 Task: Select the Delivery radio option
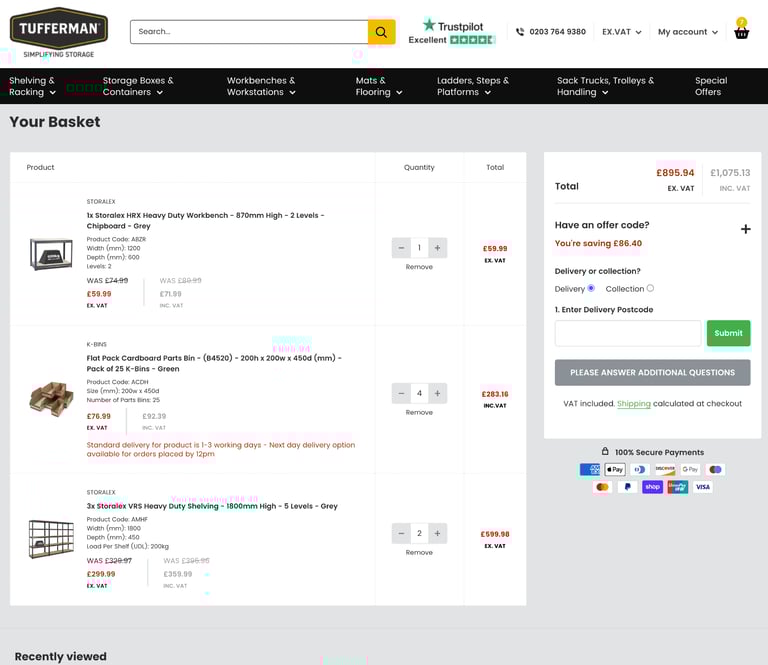pyautogui.click(x=591, y=288)
